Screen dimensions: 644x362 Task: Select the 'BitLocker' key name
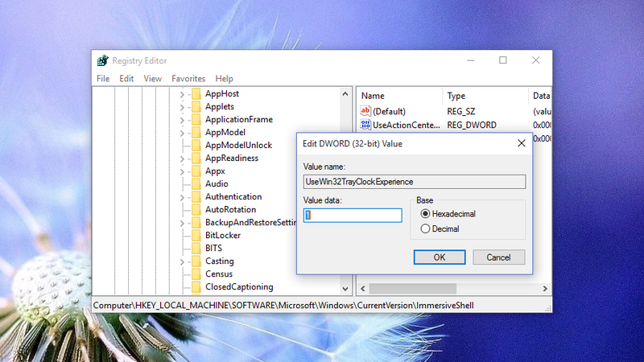pos(223,236)
